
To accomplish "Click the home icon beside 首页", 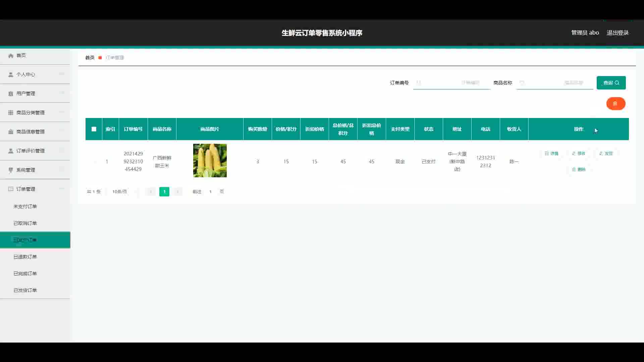I will [11, 56].
